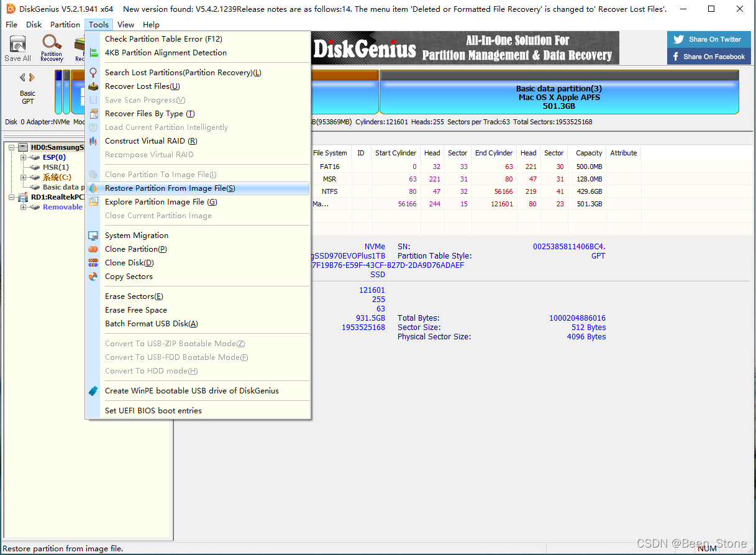The height and width of the screenshot is (555, 756).
Task: Open the Partition menu
Action: coord(65,25)
